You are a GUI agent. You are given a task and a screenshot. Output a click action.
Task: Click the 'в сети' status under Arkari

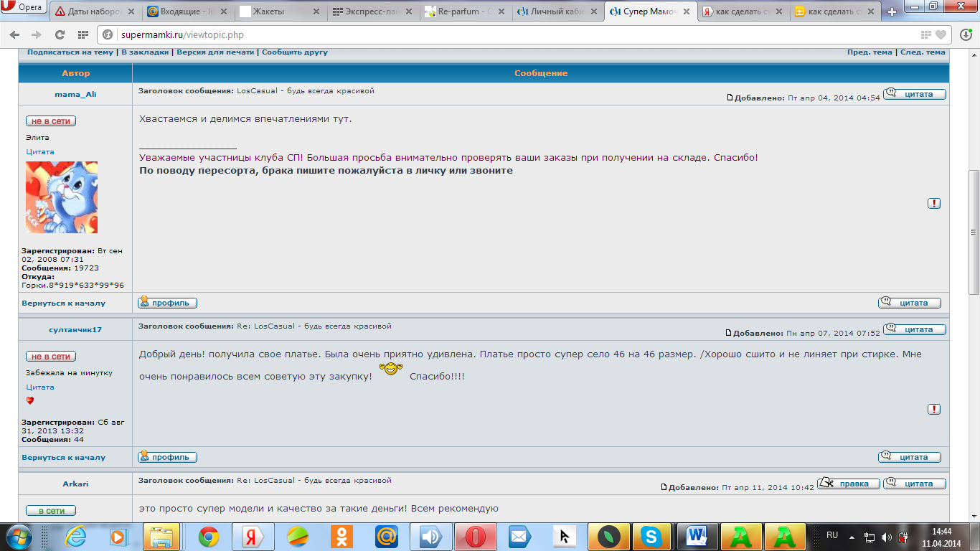[x=51, y=511]
